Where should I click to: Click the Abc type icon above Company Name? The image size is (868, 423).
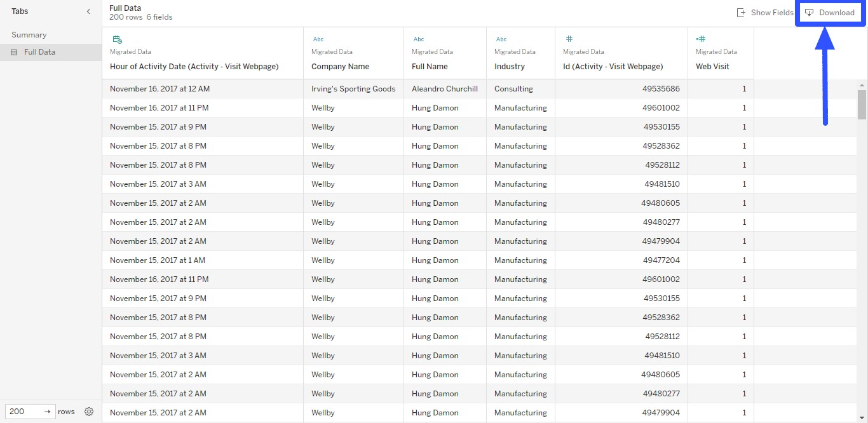tap(318, 39)
